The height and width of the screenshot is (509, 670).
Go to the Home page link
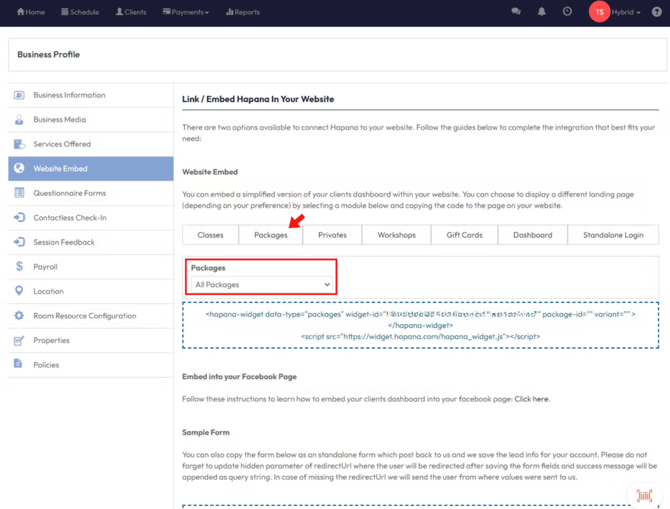click(x=31, y=12)
